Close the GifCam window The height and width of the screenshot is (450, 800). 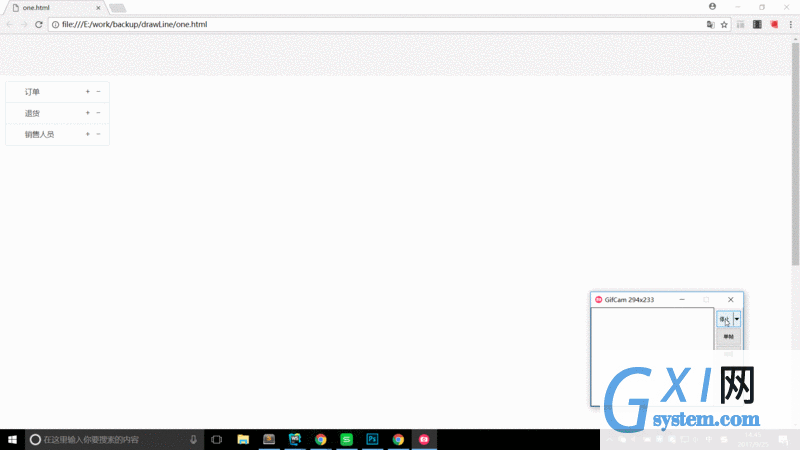(731, 299)
